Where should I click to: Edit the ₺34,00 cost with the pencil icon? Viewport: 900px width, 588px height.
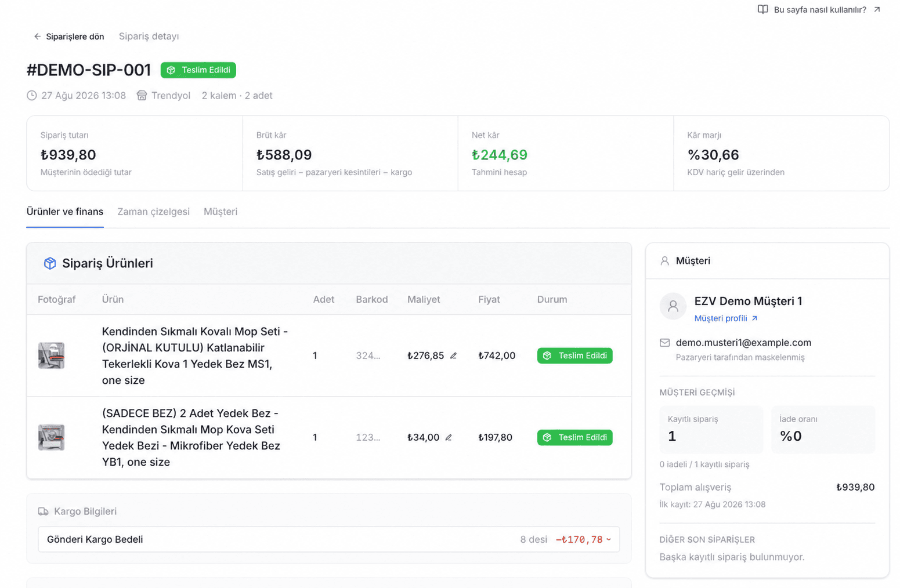coord(449,438)
